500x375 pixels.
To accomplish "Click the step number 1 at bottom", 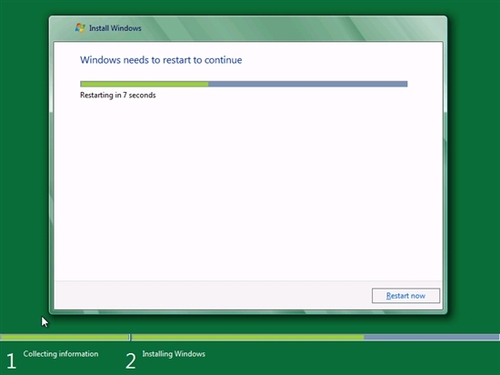I will (x=11, y=361).
